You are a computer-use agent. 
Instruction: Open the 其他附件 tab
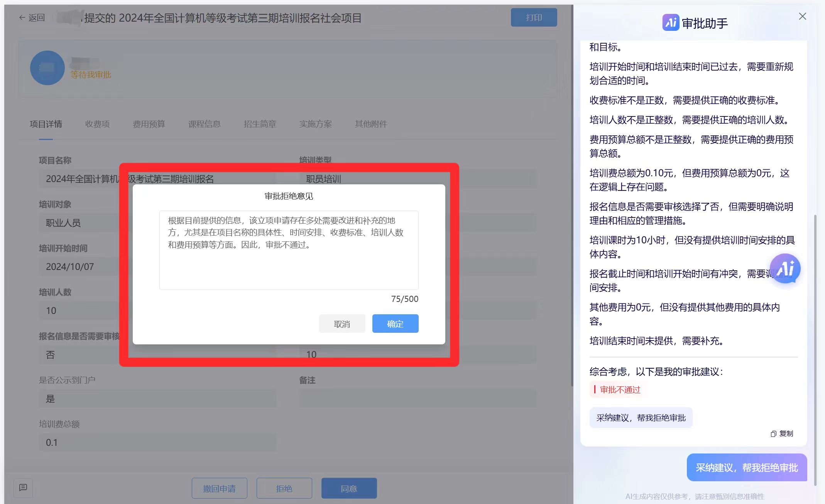click(371, 124)
